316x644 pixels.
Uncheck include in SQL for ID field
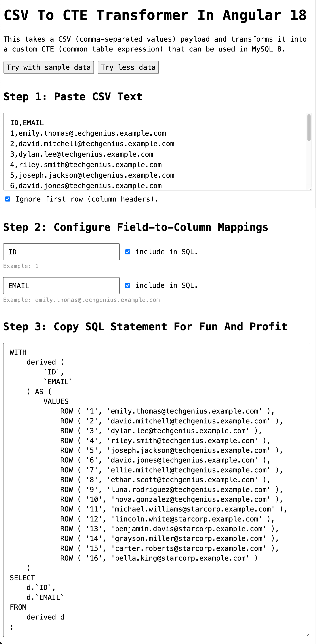128,252
